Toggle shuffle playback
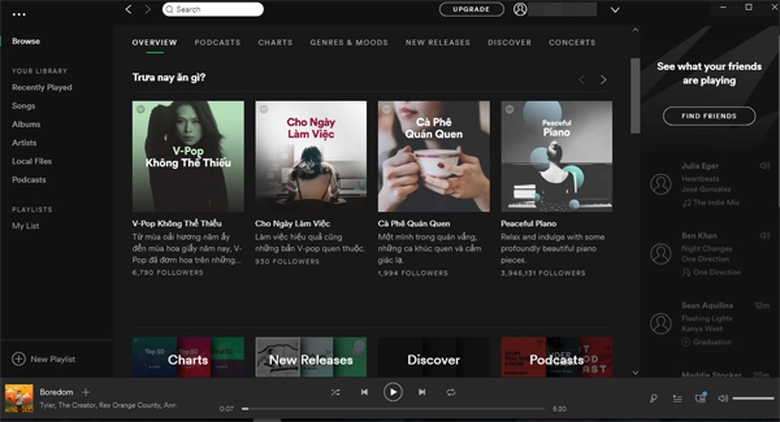This screenshot has width=780, height=422. [x=335, y=392]
